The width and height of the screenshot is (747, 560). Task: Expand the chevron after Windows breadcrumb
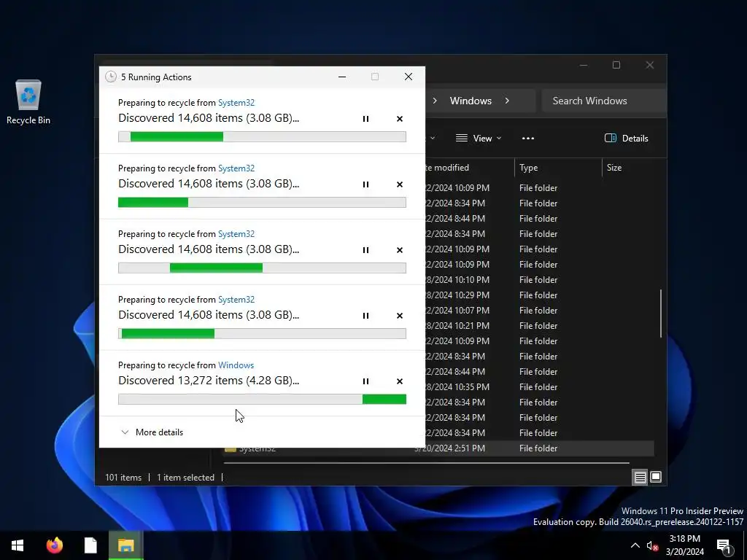click(507, 101)
